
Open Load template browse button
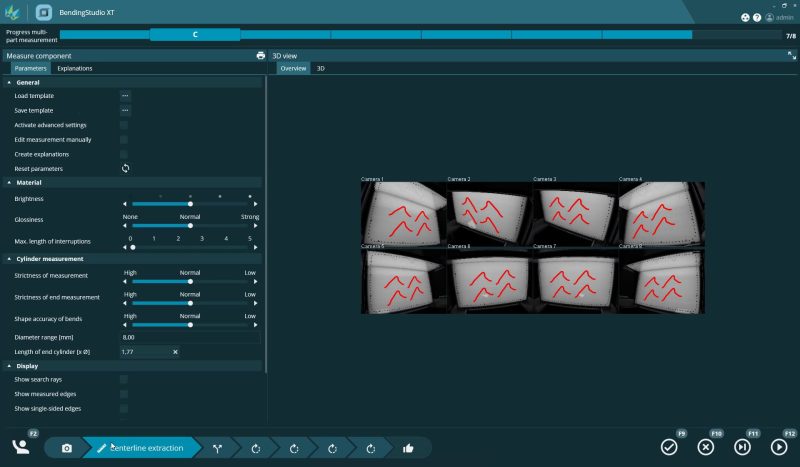click(125, 95)
